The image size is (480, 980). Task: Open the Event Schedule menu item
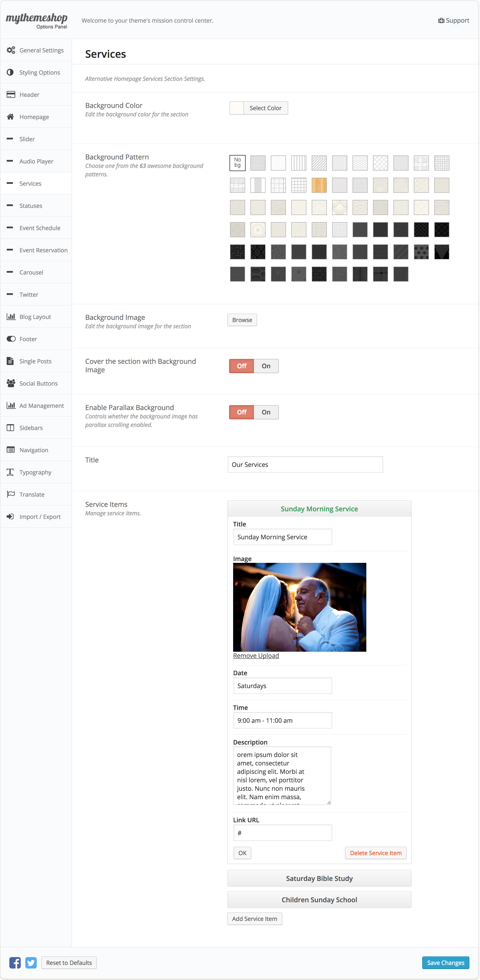point(40,228)
